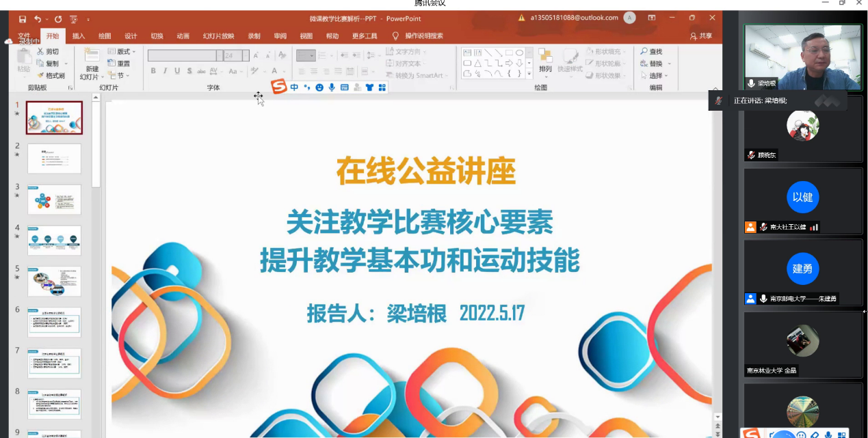This screenshot has width=868, height=438.
Task: Click the search box 操作说明搜索
Action: point(423,36)
